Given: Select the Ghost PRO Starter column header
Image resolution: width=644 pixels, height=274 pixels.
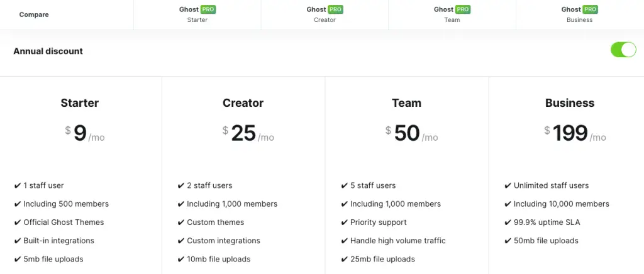Looking at the screenshot, I should [197, 14].
